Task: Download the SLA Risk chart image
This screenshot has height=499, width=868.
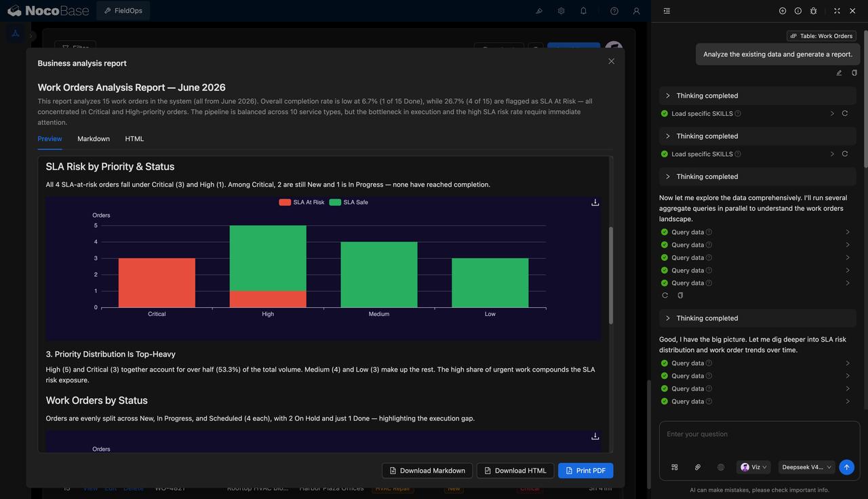Action: click(595, 202)
